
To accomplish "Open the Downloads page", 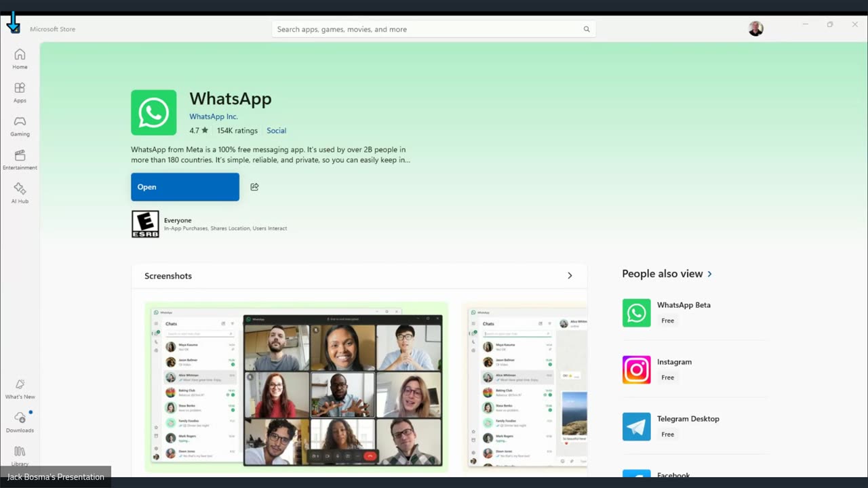I will (x=20, y=422).
